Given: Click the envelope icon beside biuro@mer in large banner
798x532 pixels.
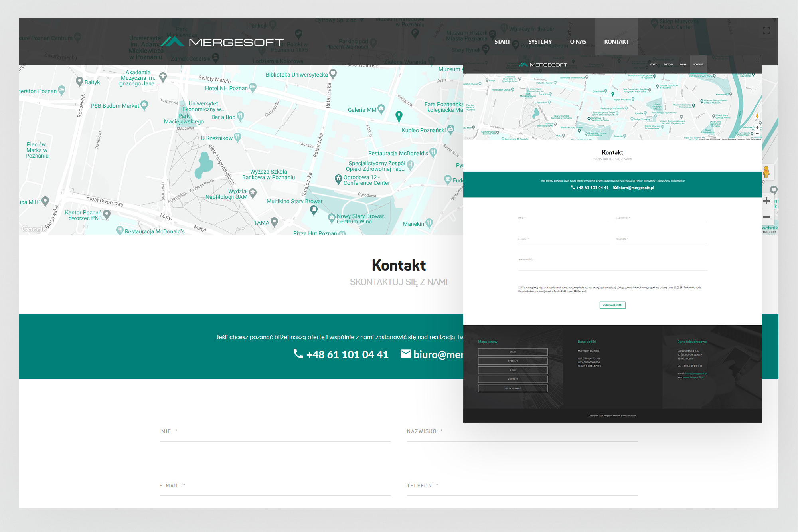Looking at the screenshot, I should [x=406, y=354].
